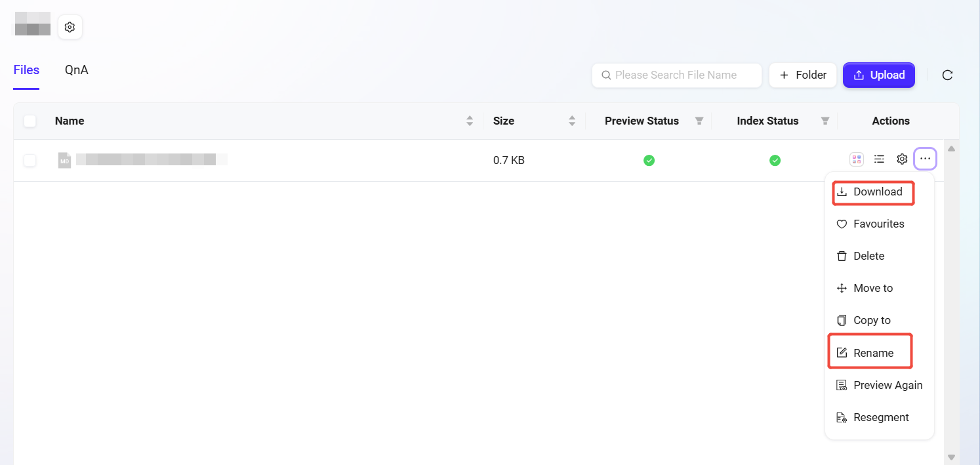Screen dimensions: 980x465
Task: Click the + Folder button
Action: coord(803,75)
